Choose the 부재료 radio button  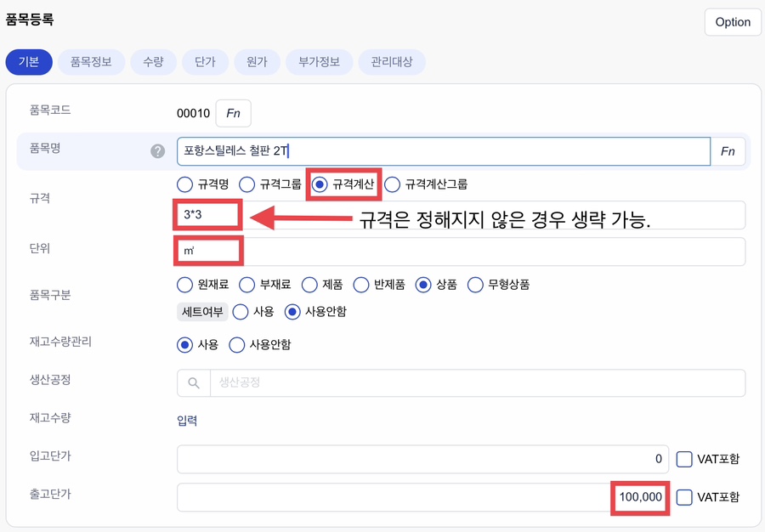click(x=246, y=285)
